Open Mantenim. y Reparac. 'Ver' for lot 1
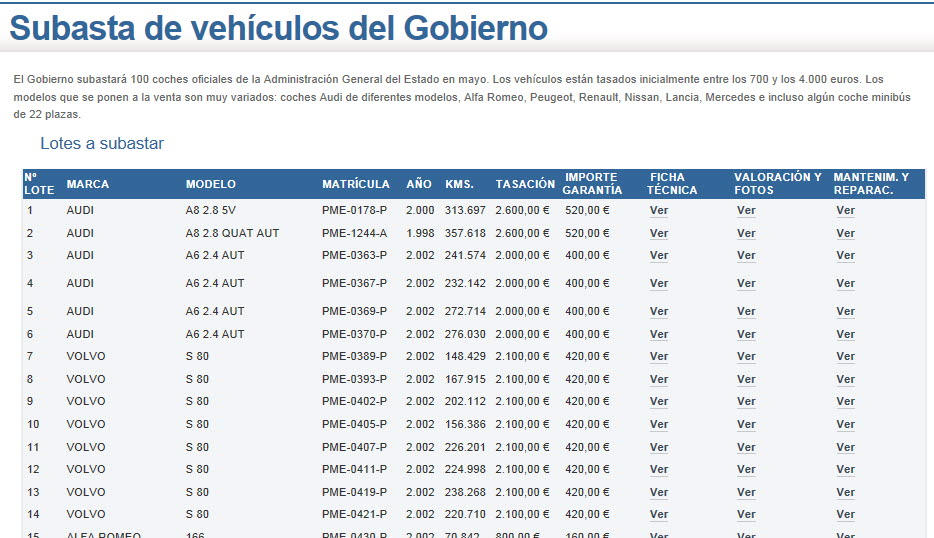Image resolution: width=934 pixels, height=538 pixels. click(845, 210)
